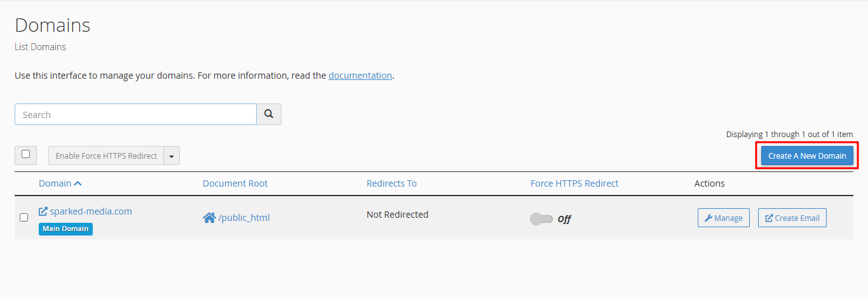The width and height of the screenshot is (868, 299).
Task: Click the Enable Force HTTPS Redirect button
Action: (x=106, y=156)
